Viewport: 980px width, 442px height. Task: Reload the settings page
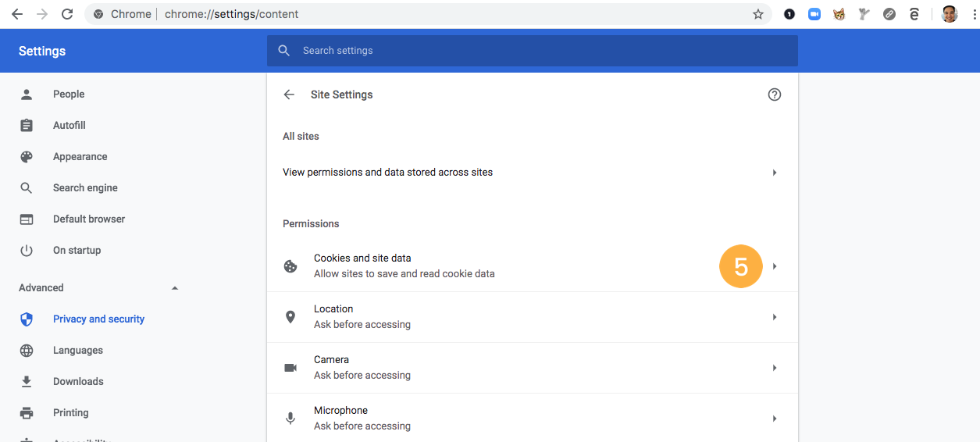[67, 14]
